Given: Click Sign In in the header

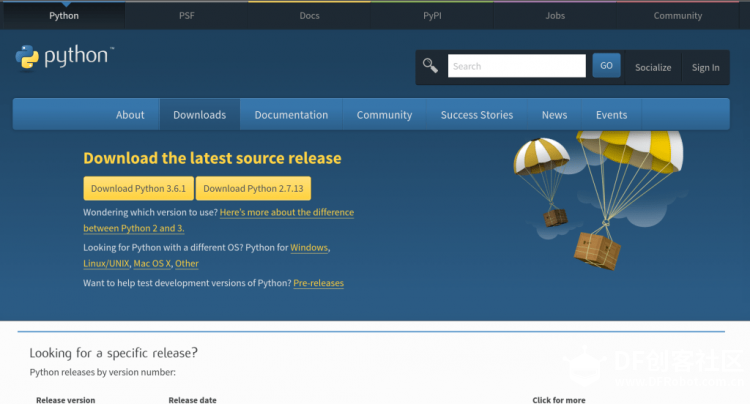Looking at the screenshot, I should (x=706, y=67).
